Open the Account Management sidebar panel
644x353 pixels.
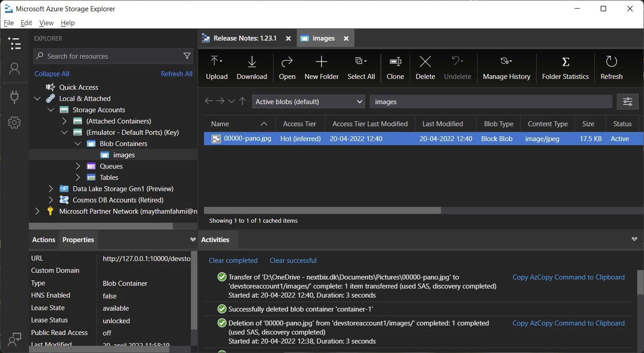pyautogui.click(x=14, y=69)
